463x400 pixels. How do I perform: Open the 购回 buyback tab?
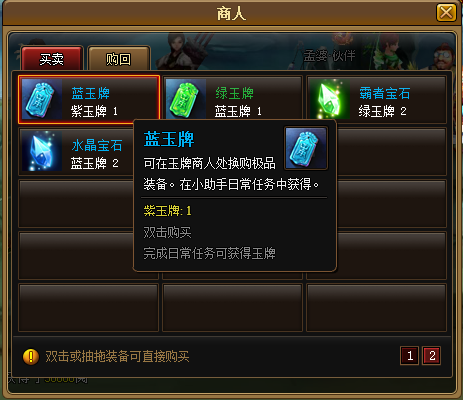click(x=119, y=59)
